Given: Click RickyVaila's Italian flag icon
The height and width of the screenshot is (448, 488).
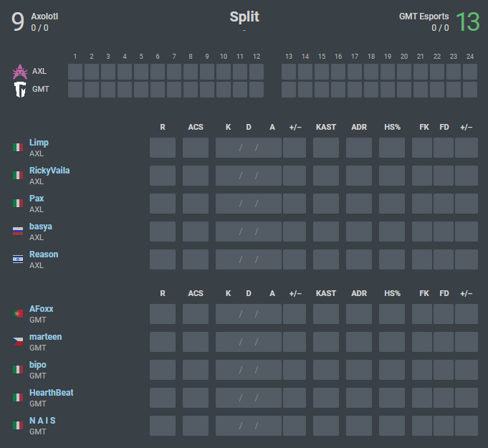Looking at the screenshot, I should (x=18, y=176).
